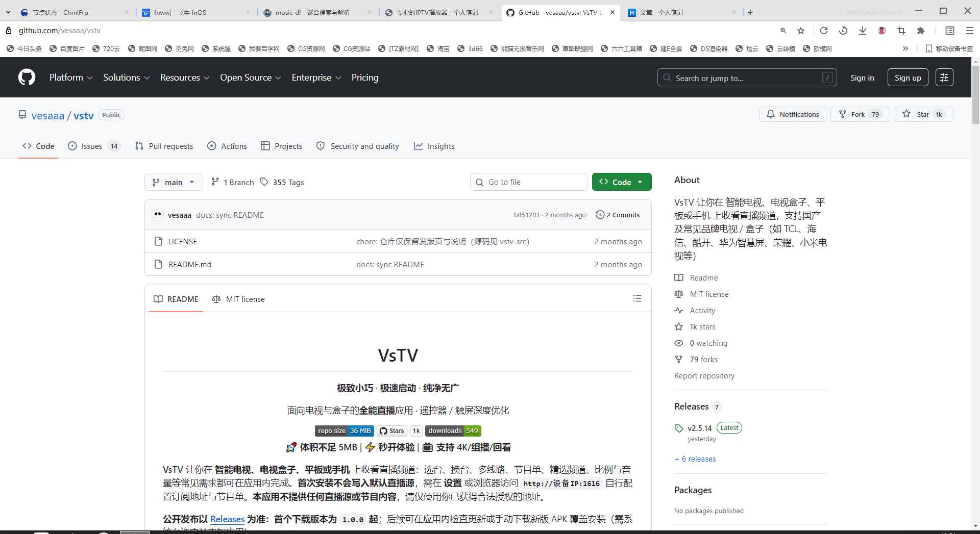This screenshot has width=980, height=534.
Task: Open the GitHub header menu icon beside Sign up
Action: point(944,78)
